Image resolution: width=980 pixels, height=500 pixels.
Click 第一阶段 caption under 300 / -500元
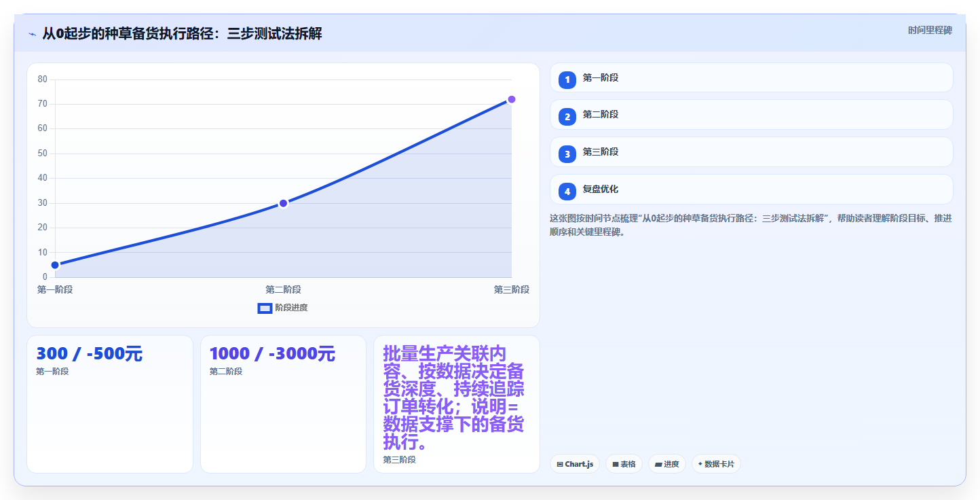(52, 372)
